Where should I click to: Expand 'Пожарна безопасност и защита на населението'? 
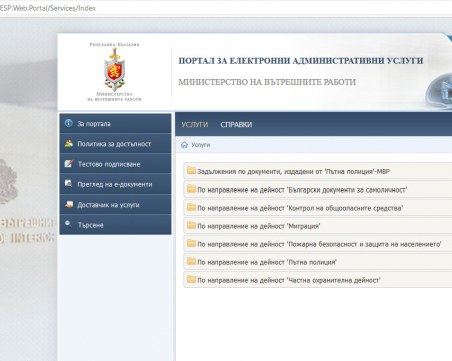coord(318,244)
